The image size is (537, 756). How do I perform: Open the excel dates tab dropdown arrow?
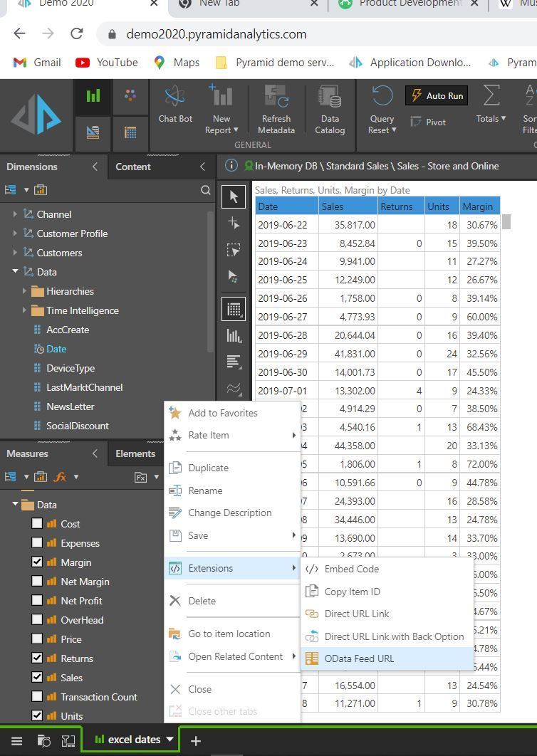pos(170,740)
